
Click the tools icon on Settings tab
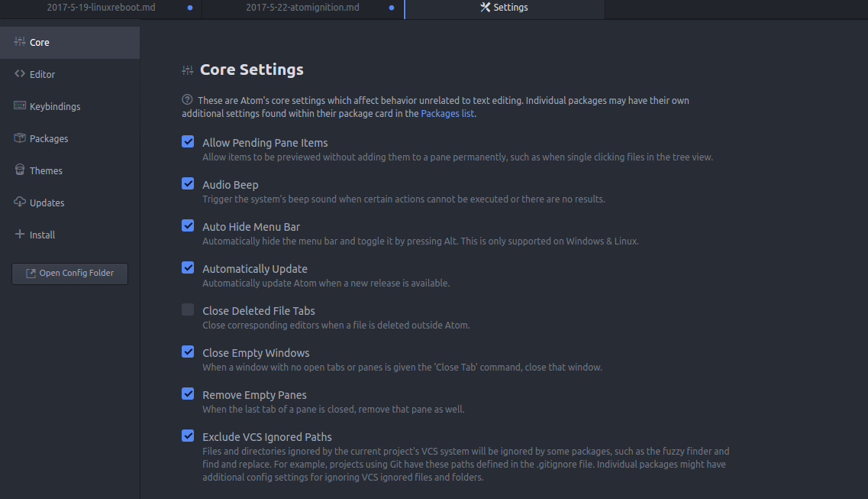coord(485,7)
